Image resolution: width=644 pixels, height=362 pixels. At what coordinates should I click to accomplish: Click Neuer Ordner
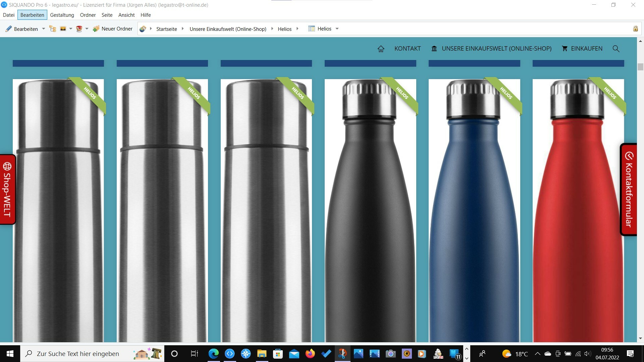click(113, 29)
